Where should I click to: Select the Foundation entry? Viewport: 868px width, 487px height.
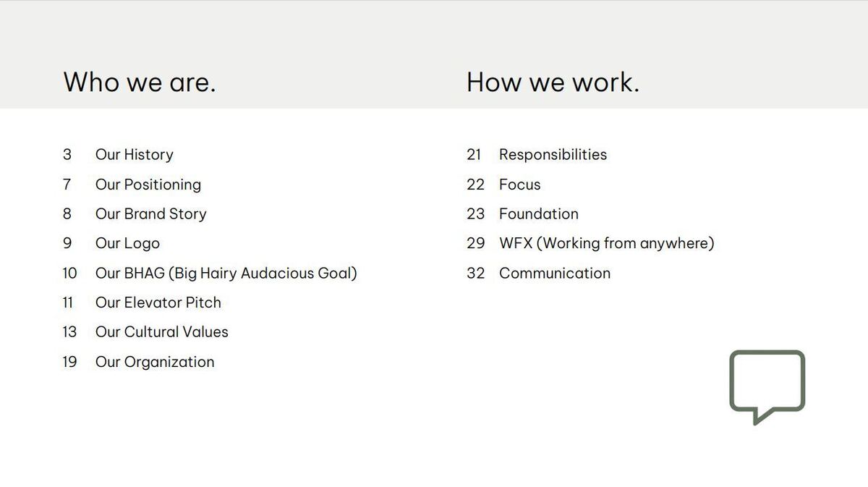539,214
